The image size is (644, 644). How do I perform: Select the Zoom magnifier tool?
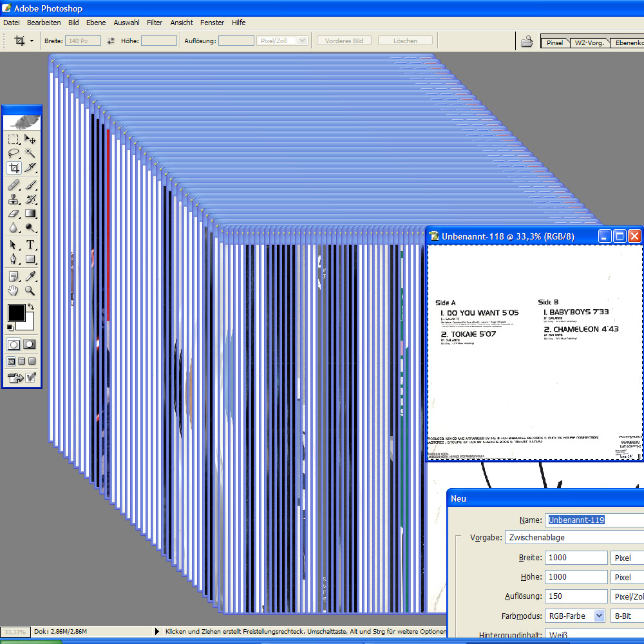point(30,291)
